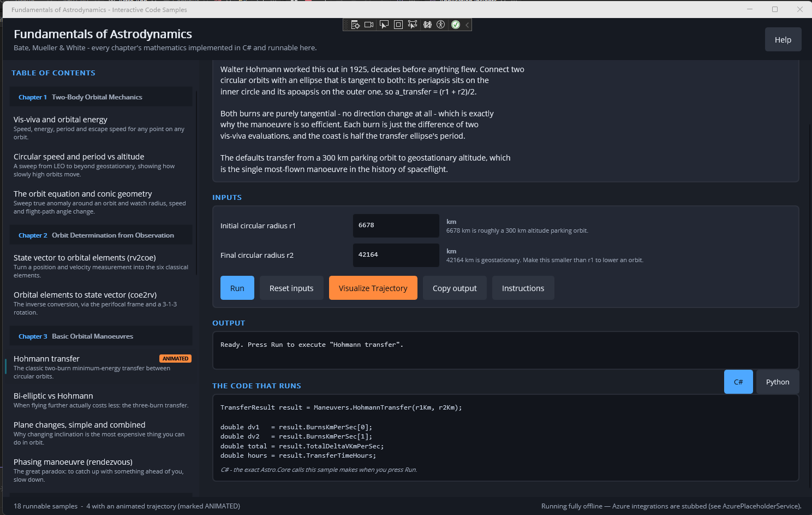Open Plane changes, simple and combined
The image size is (812, 515).
click(101, 433)
